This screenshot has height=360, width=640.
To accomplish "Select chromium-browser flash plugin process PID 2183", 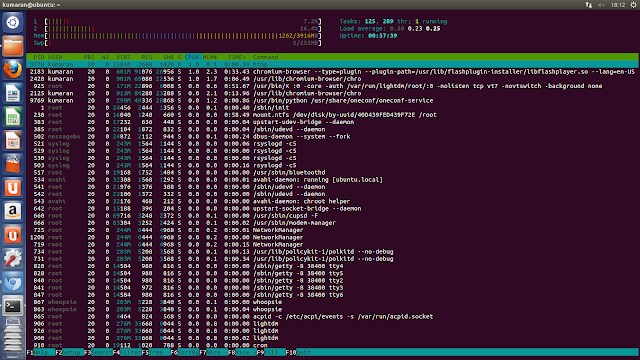I will point(332,71).
